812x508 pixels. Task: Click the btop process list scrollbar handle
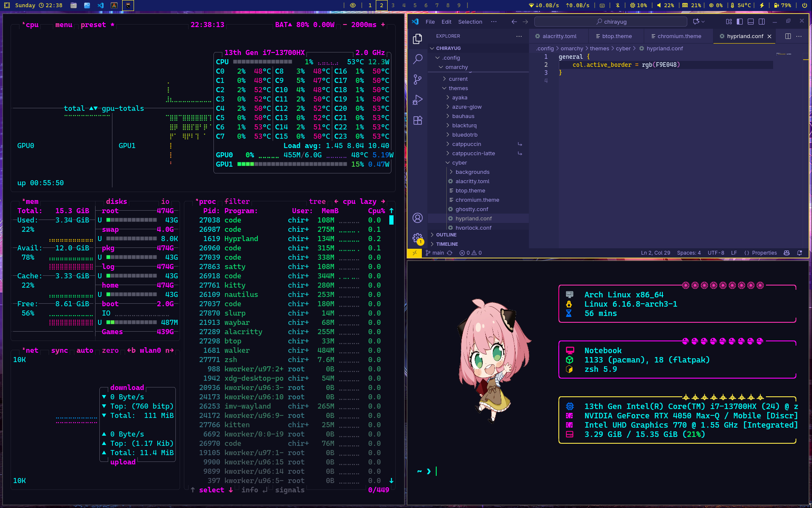[x=391, y=220]
